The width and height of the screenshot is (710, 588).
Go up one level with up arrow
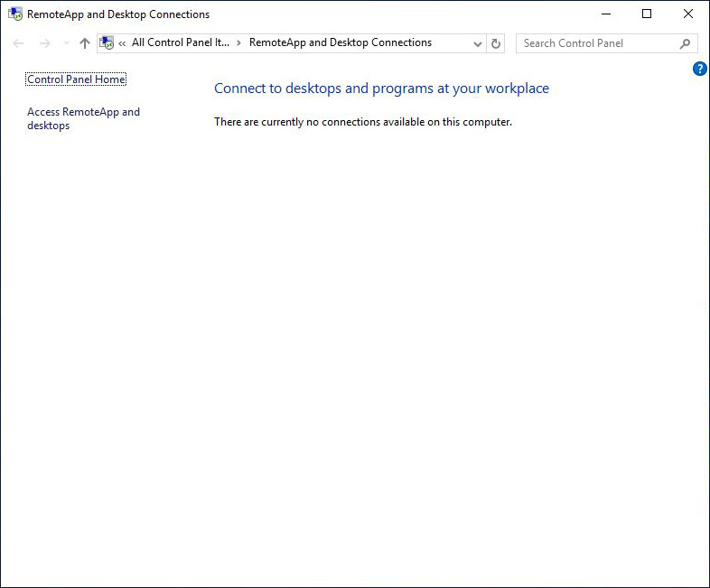click(85, 43)
